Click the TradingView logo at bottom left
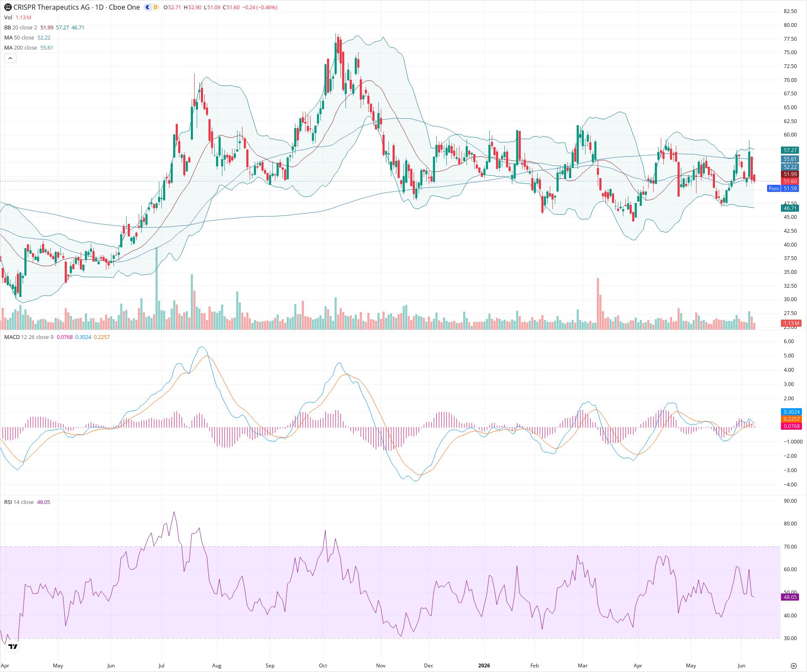Screen dimensions: 807x672 tap(13, 646)
